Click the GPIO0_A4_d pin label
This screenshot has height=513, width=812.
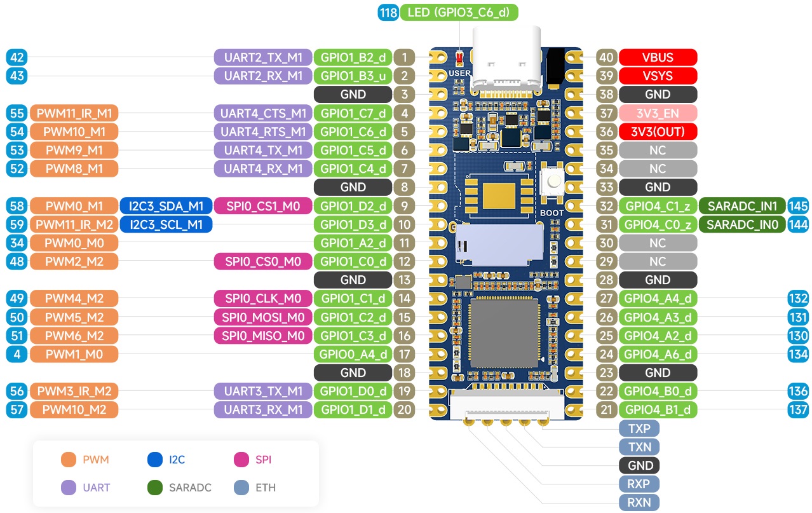tap(353, 354)
